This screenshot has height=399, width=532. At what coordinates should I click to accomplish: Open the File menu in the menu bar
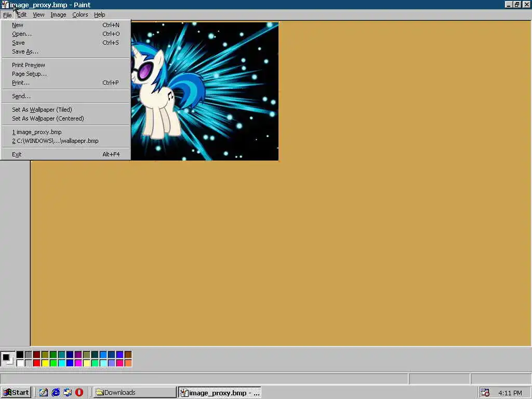[x=7, y=15]
